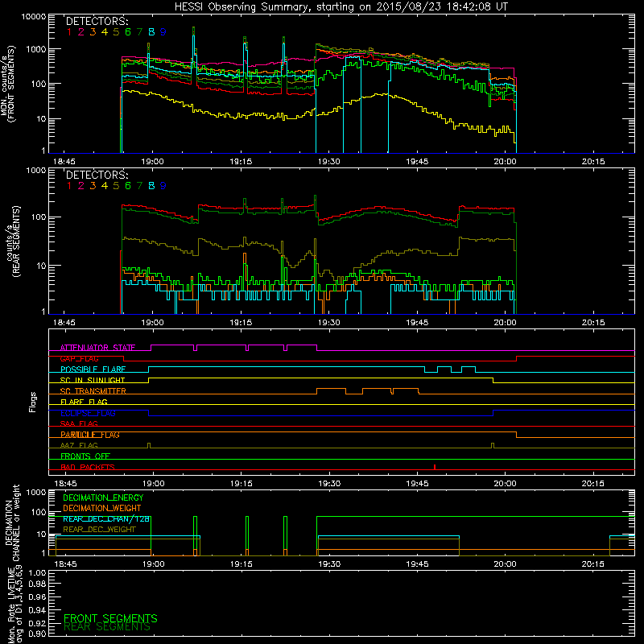Click 18:45 tick label under rear segments plot
Screen dimensions: 644x644
pos(64,323)
